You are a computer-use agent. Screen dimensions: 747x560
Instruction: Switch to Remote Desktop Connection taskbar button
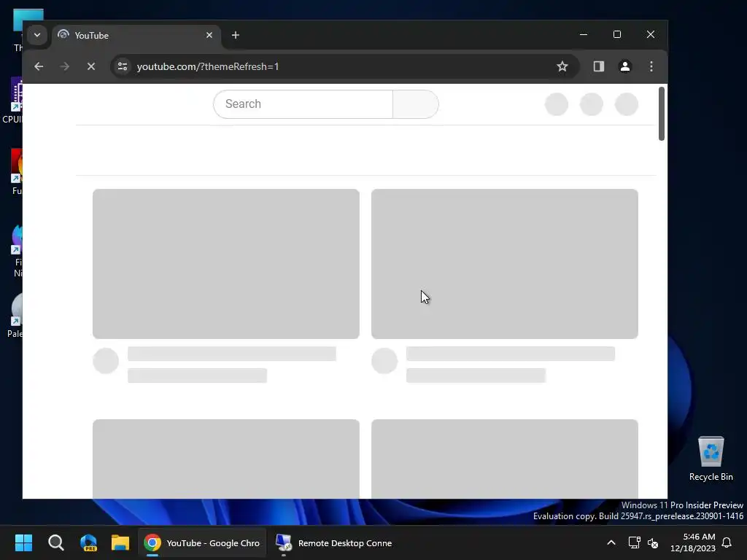tap(334, 542)
